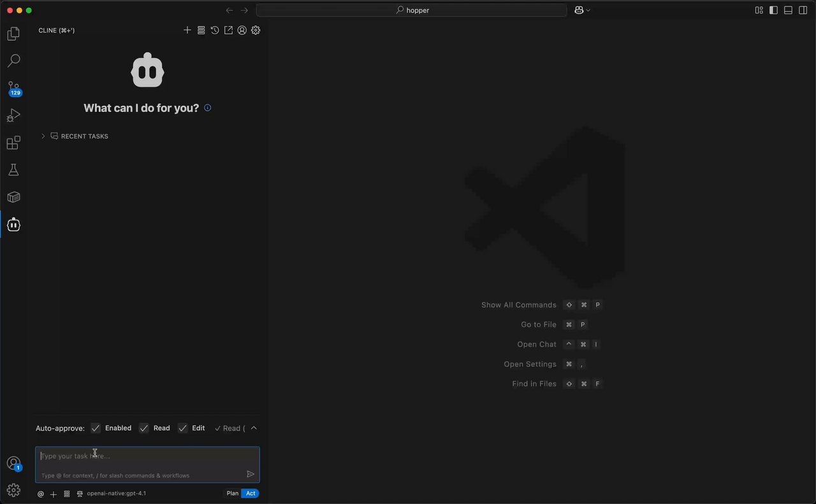Toggle the Auto-approve Edit checkbox
The height and width of the screenshot is (504, 816).
(183, 428)
